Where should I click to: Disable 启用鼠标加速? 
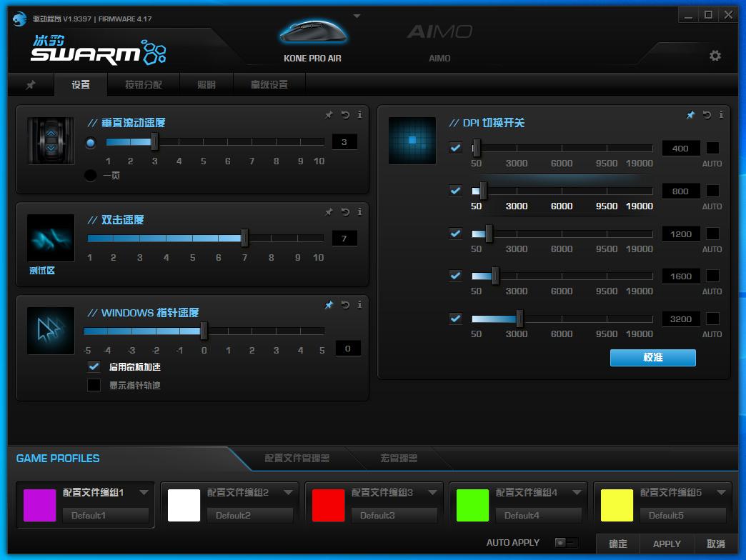[x=94, y=366]
